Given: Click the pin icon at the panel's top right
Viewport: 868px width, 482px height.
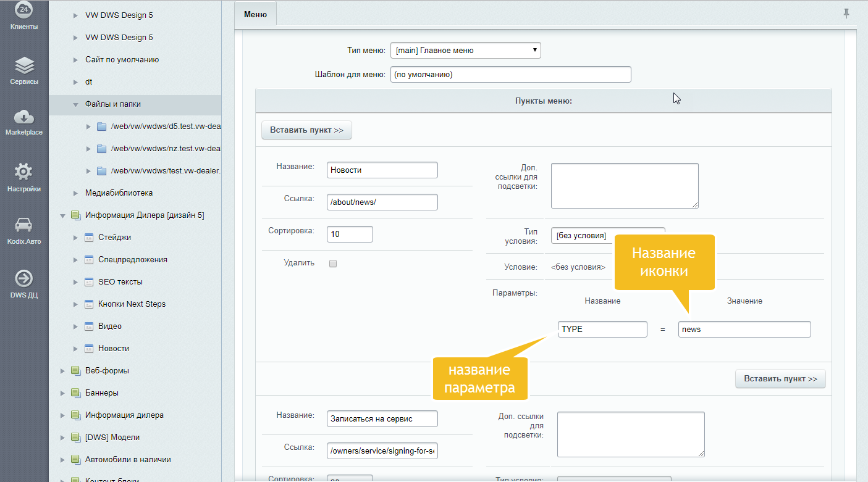Looking at the screenshot, I should tap(846, 14).
